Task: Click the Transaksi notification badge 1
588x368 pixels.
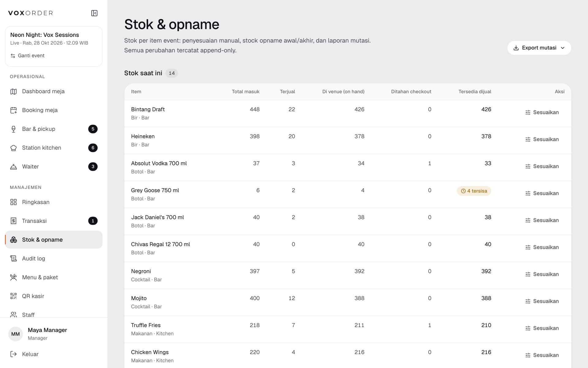Action: coord(93,221)
